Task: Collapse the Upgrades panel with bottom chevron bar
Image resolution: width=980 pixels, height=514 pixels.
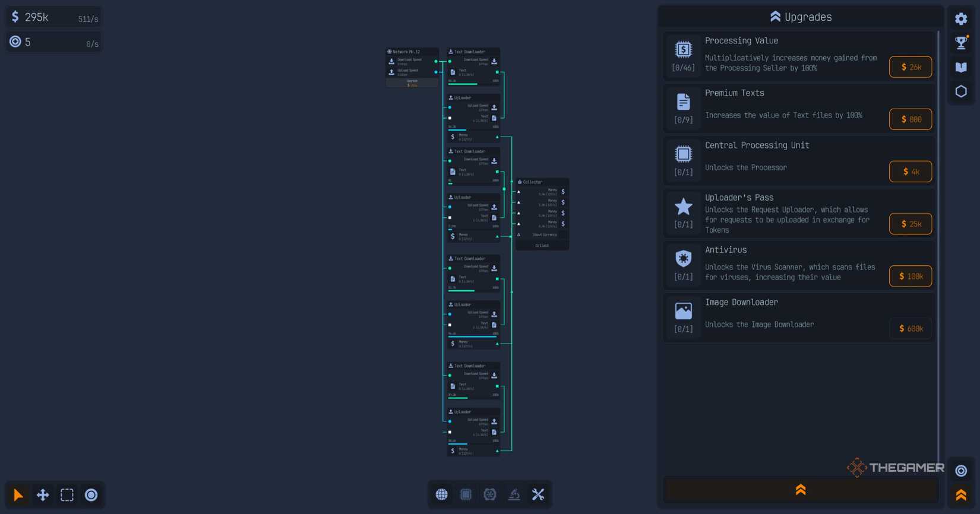Action: point(800,490)
